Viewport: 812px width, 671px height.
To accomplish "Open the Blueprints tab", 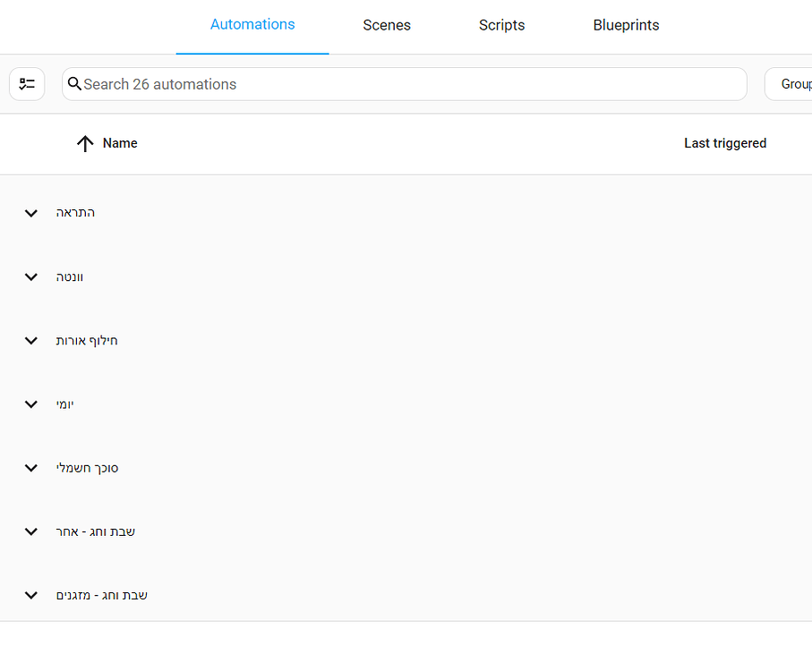I will 626,25.
